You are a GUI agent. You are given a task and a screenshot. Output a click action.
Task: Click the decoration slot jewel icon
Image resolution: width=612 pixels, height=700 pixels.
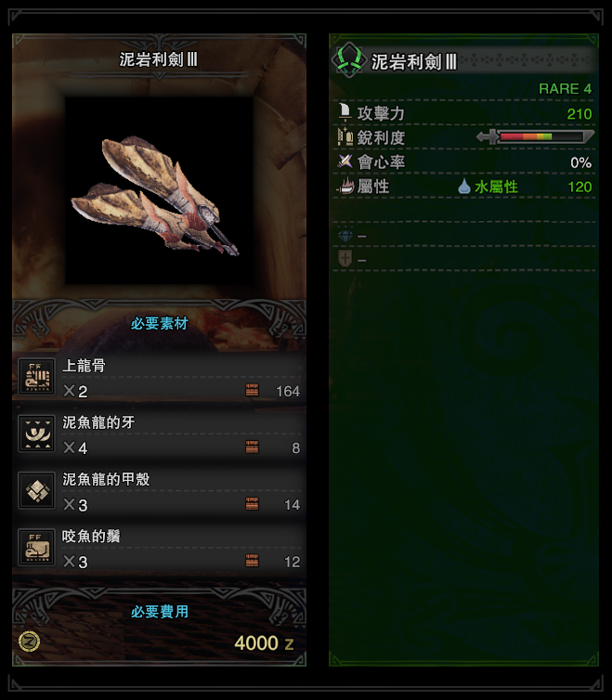tap(345, 235)
